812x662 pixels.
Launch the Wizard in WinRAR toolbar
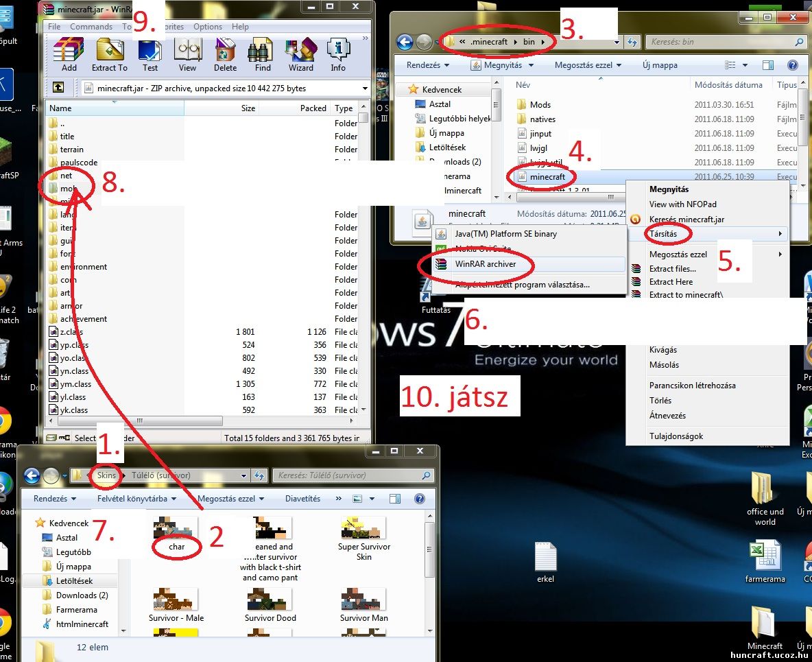pos(301,55)
